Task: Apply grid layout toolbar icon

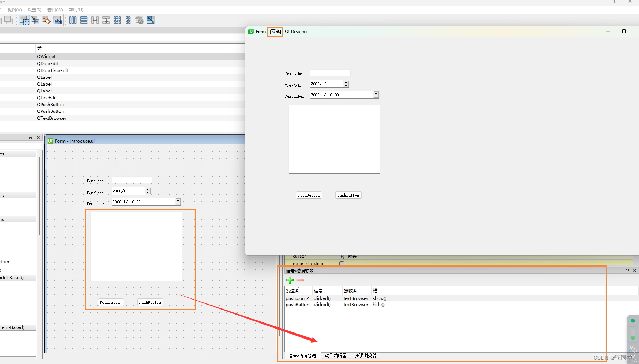Action: (117, 20)
